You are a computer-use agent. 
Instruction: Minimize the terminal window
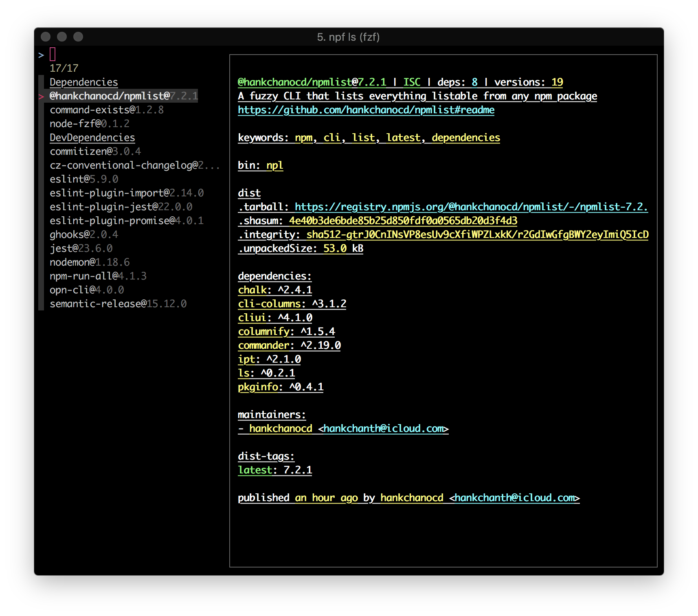click(x=62, y=37)
